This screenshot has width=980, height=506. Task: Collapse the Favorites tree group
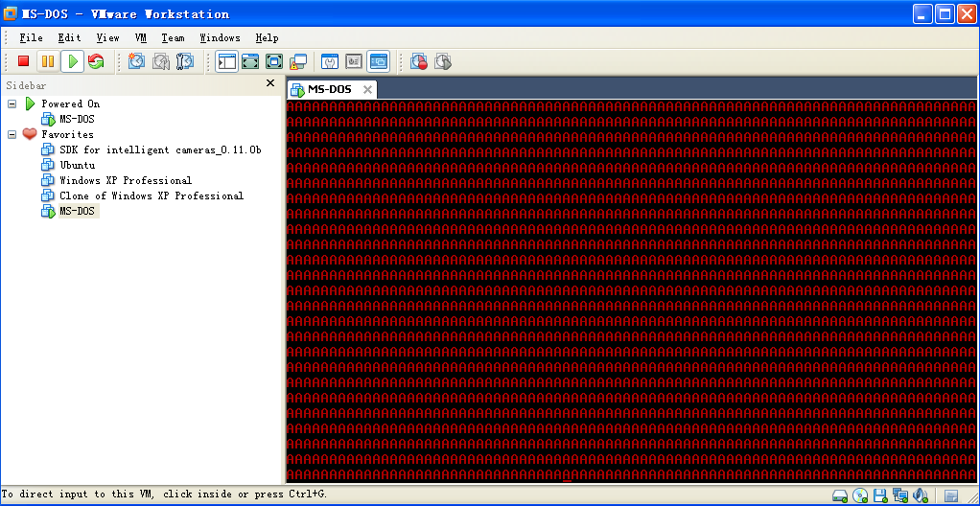click(x=12, y=134)
